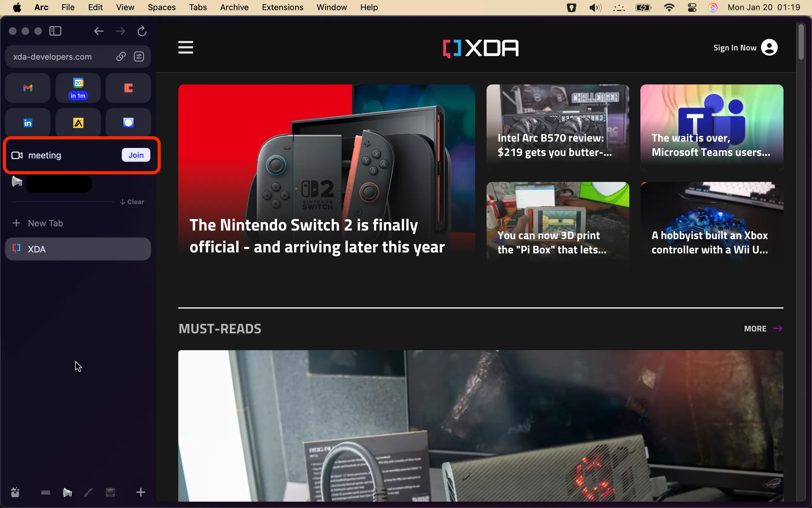The width and height of the screenshot is (812, 508).
Task: Open the large must-reads featured image
Action: click(481, 426)
